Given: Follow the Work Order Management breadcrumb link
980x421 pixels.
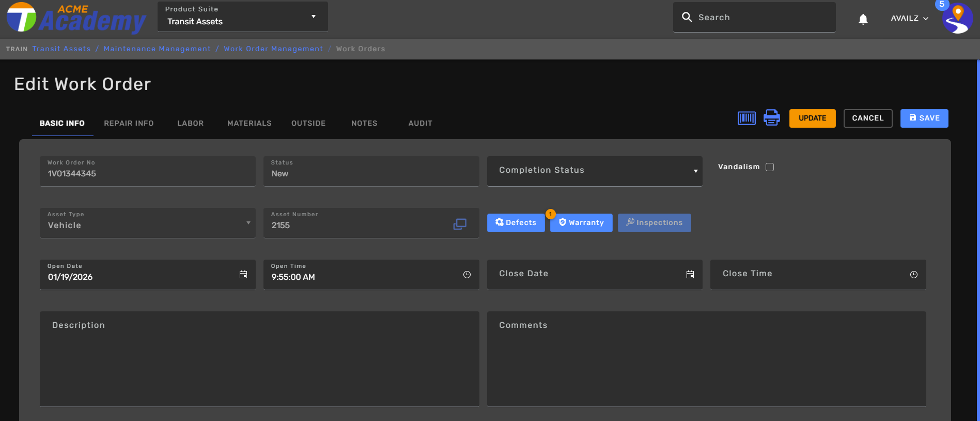Looking at the screenshot, I should click(x=273, y=49).
